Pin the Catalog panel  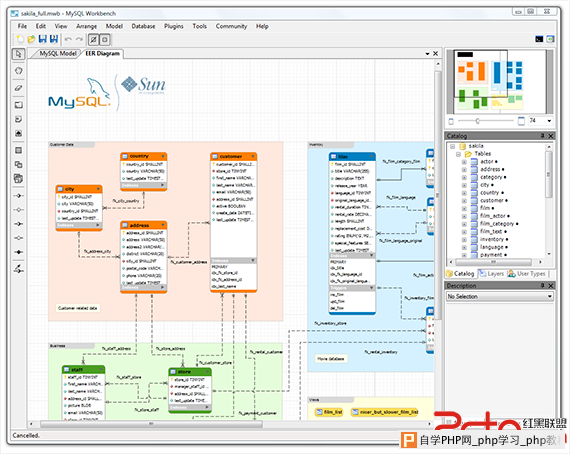click(542, 136)
